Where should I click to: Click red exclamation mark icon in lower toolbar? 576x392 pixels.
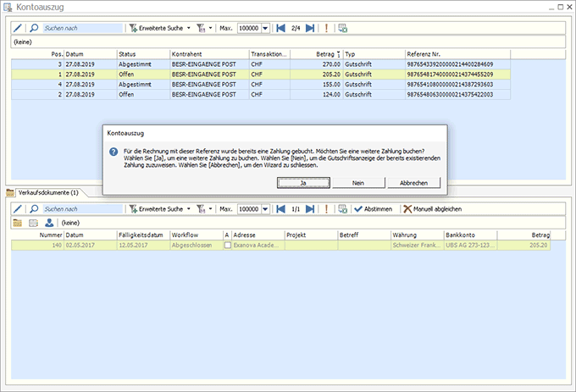tap(326, 209)
